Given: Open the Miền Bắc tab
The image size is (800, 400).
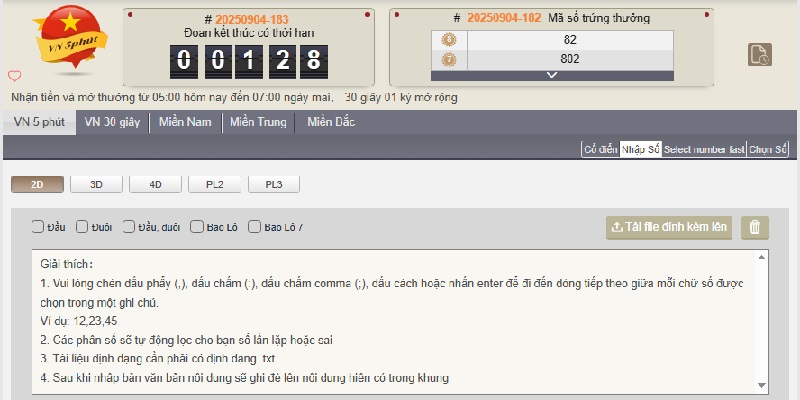Looking at the screenshot, I should pyautogui.click(x=331, y=122).
